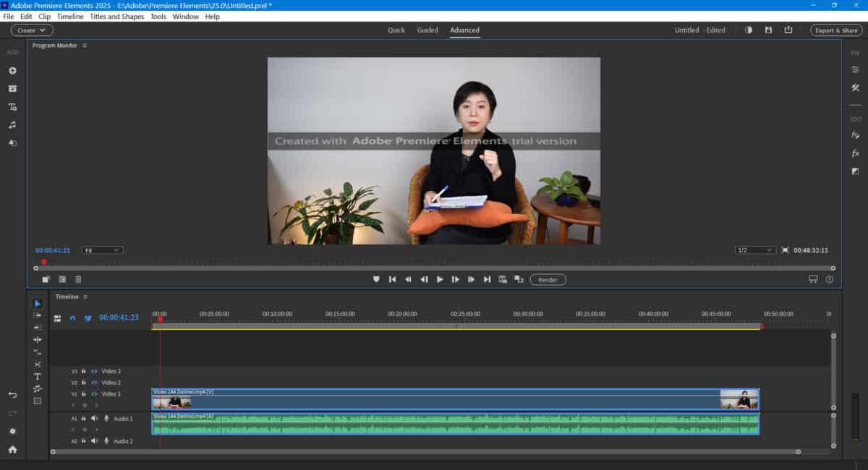Click the Program Monitor current timecode
Screen dimensions: 868x470
pyautogui.click(x=53, y=250)
